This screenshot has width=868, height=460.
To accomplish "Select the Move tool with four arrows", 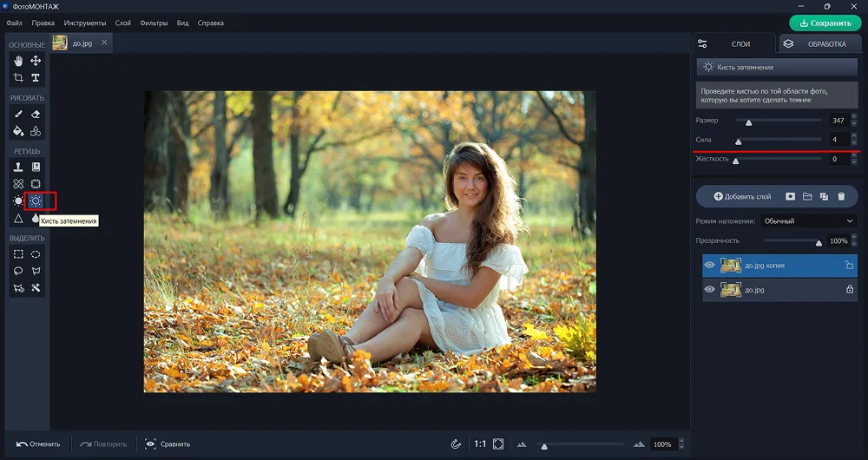I will [x=36, y=61].
